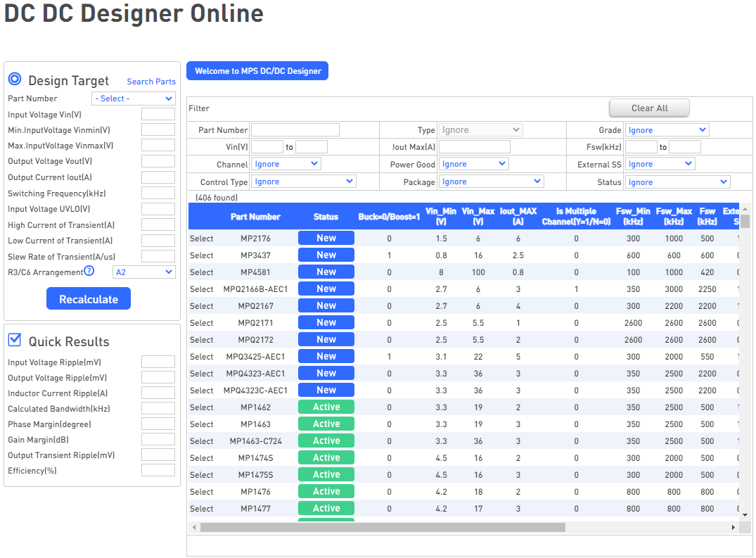Click the right arrow of the horizontal scrollbar

coord(733,526)
